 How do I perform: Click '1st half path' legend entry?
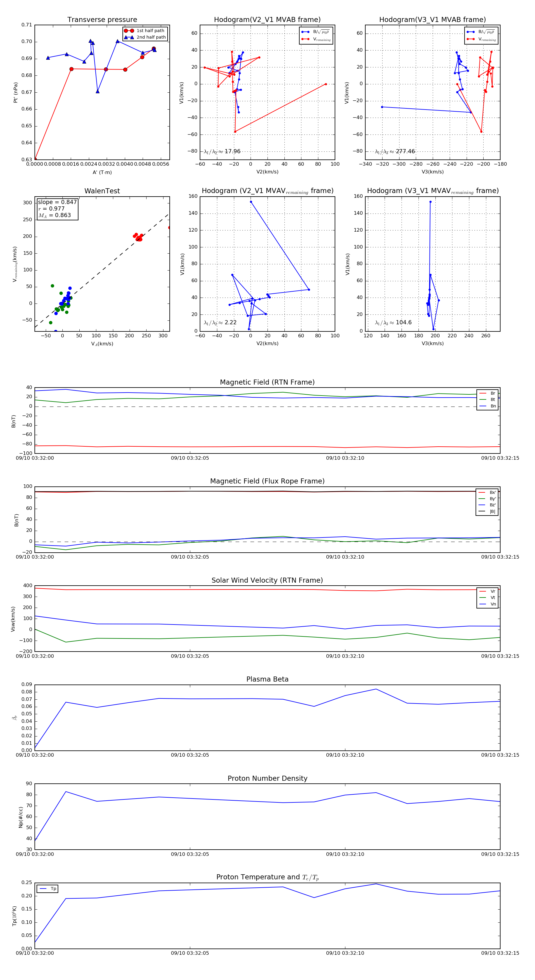[x=145, y=31]
